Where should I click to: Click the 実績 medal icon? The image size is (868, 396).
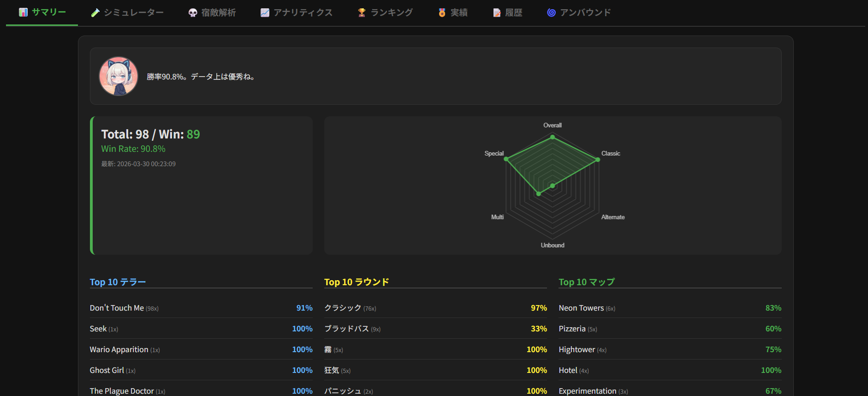pyautogui.click(x=442, y=13)
